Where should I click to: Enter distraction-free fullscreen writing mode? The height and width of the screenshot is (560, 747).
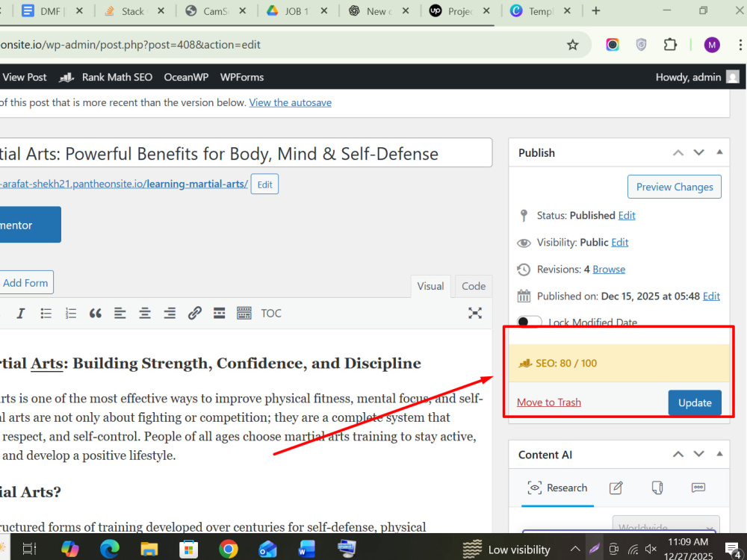[475, 313]
